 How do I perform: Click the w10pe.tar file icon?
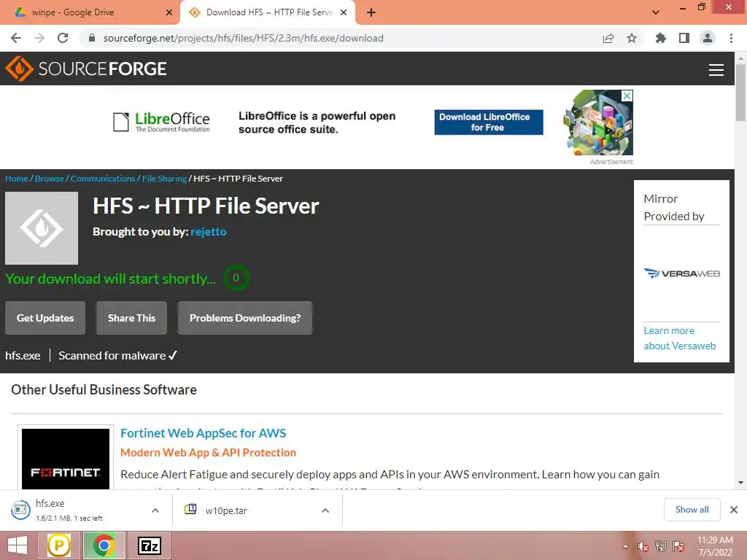(190, 510)
